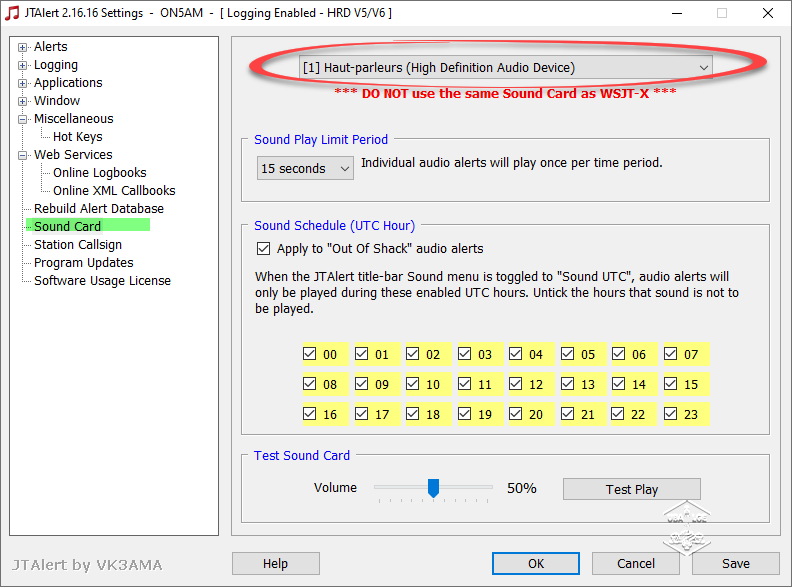Open Station Callsign settings

(78, 245)
